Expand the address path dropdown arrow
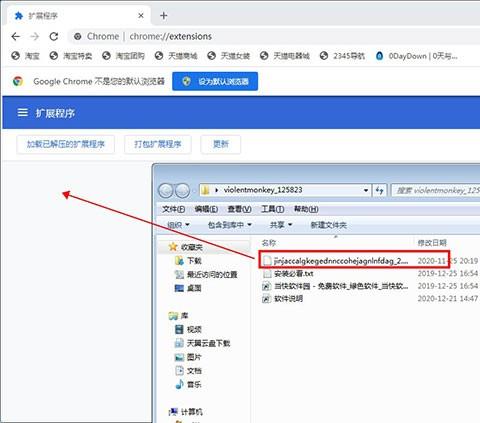Viewport: 480px width, 423px height. (x=366, y=190)
